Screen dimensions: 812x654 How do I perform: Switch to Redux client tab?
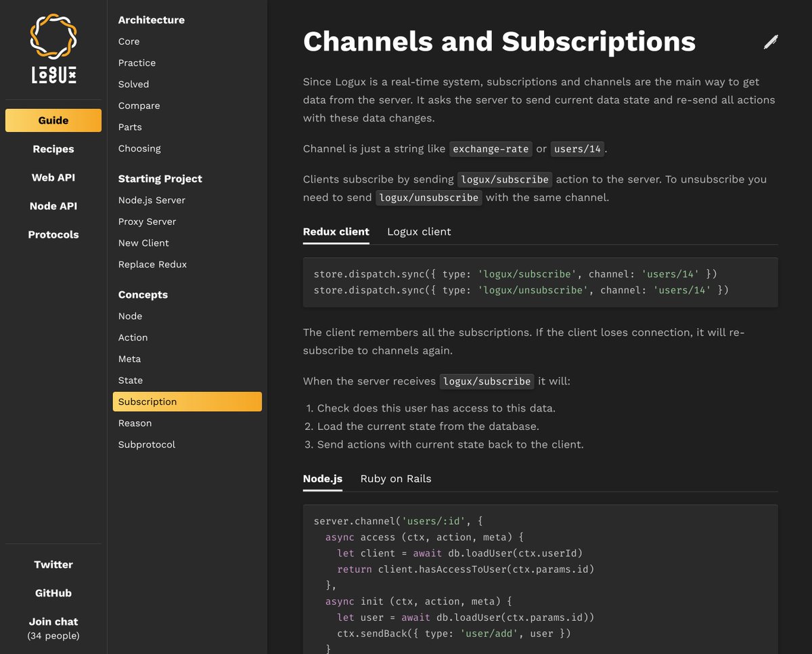(336, 232)
